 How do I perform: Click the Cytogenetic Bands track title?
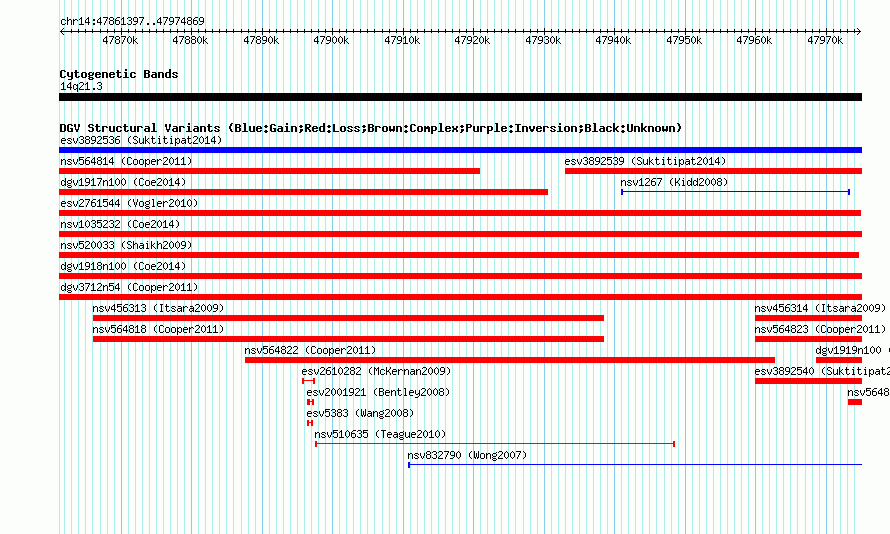(119, 74)
